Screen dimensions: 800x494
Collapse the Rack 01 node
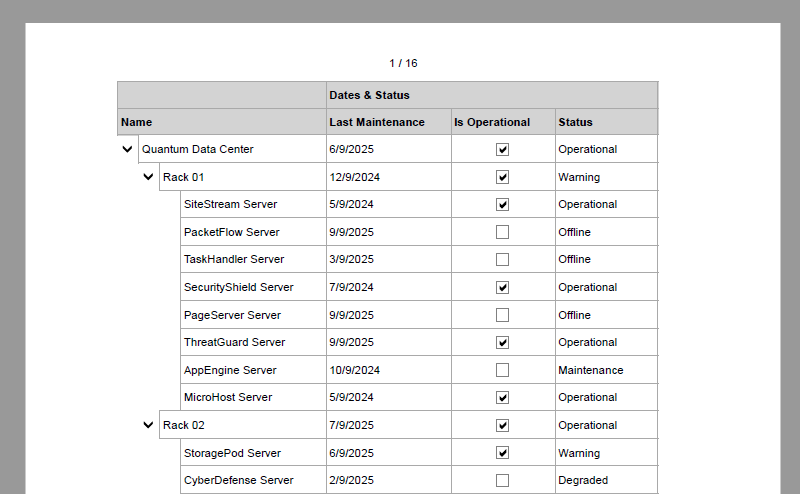(x=148, y=177)
